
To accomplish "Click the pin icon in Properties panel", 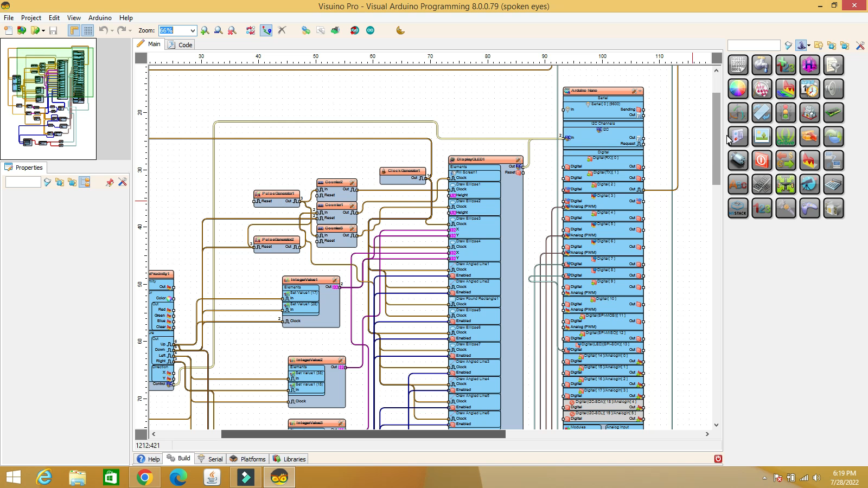I will (110, 182).
